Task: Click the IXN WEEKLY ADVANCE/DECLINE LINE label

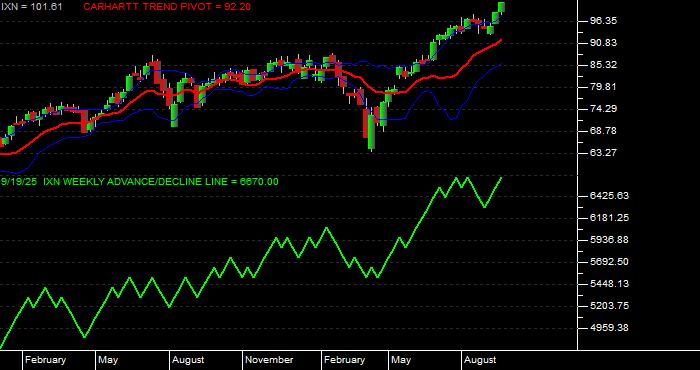Action: (161, 182)
